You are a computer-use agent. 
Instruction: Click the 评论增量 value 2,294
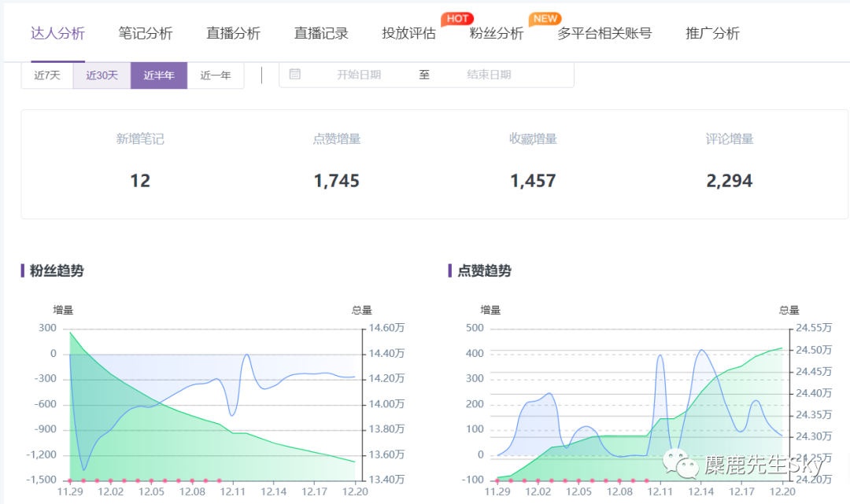point(728,180)
